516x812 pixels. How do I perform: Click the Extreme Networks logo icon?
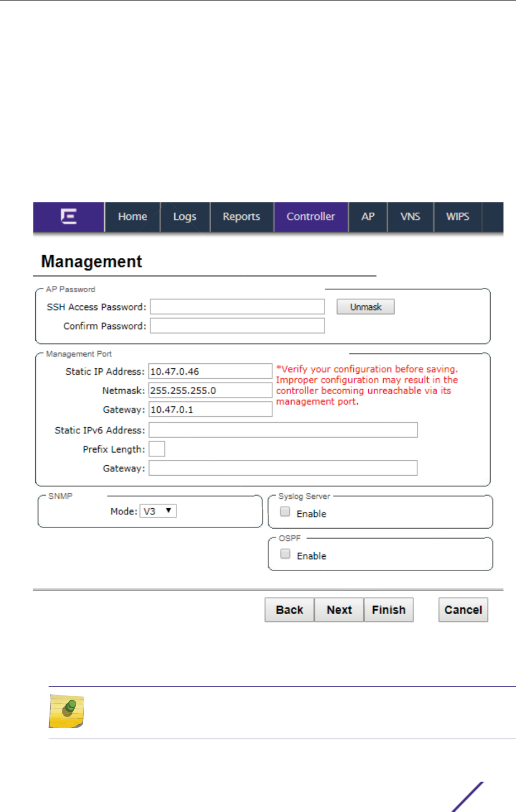tap(68, 217)
